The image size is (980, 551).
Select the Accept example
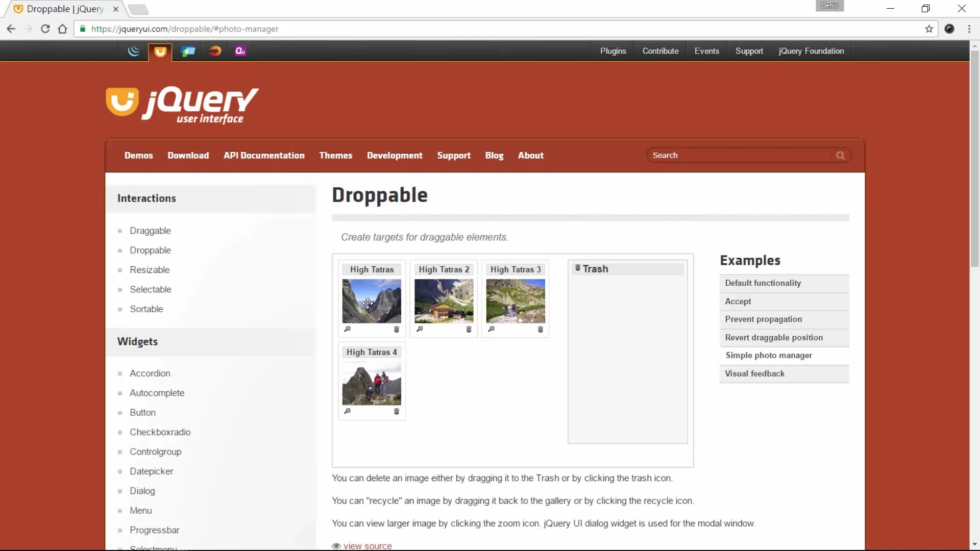point(785,302)
